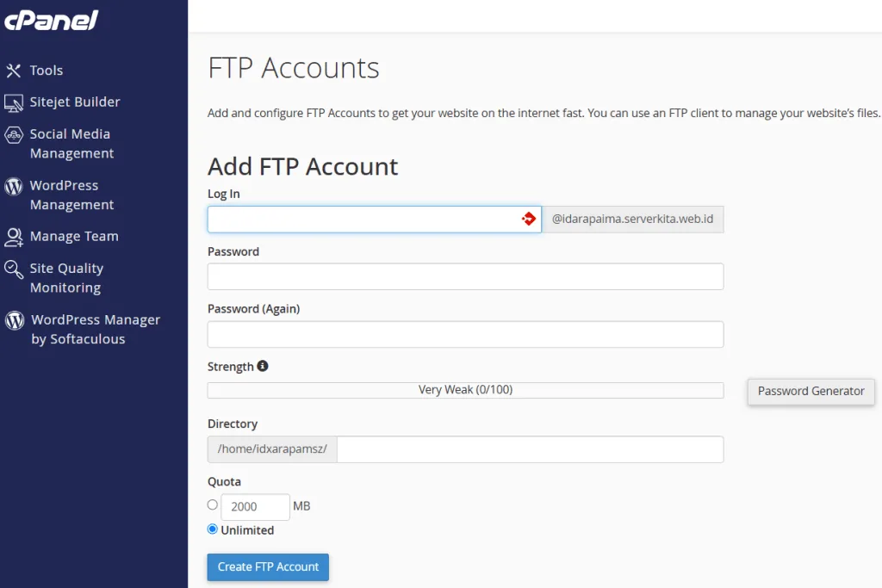Click the Strength info icon

[x=263, y=366]
